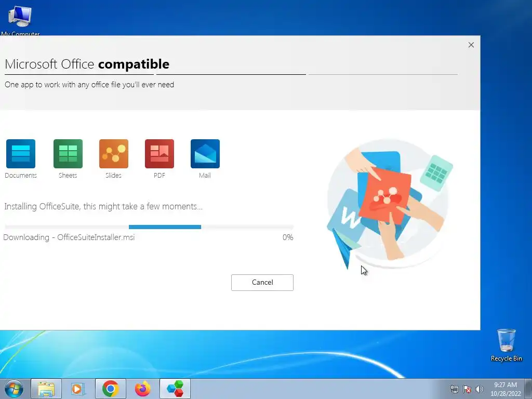Click the 'PDF' label text
This screenshot has height=399, width=532.
click(x=159, y=176)
